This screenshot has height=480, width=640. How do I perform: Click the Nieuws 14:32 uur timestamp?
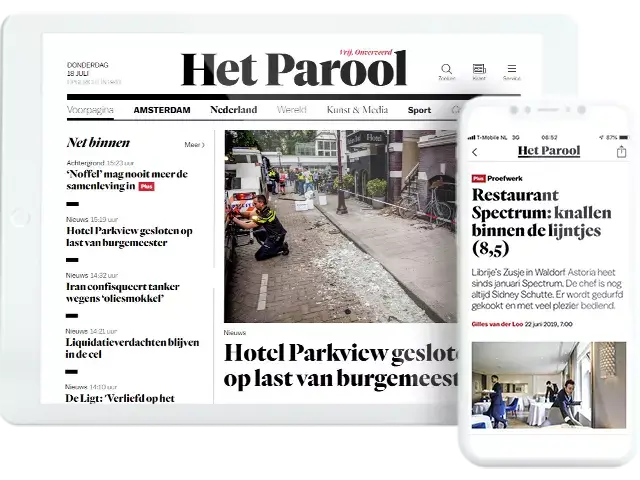click(92, 275)
